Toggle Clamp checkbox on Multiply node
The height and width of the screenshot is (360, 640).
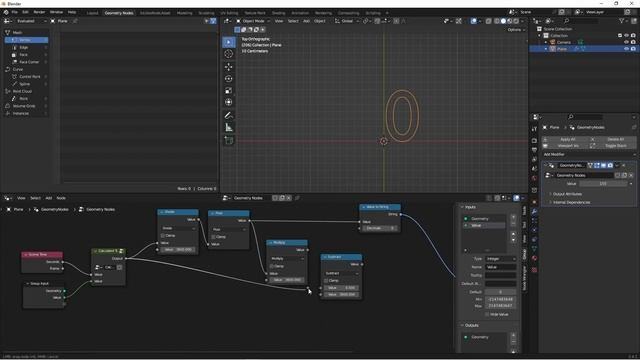point(272,266)
